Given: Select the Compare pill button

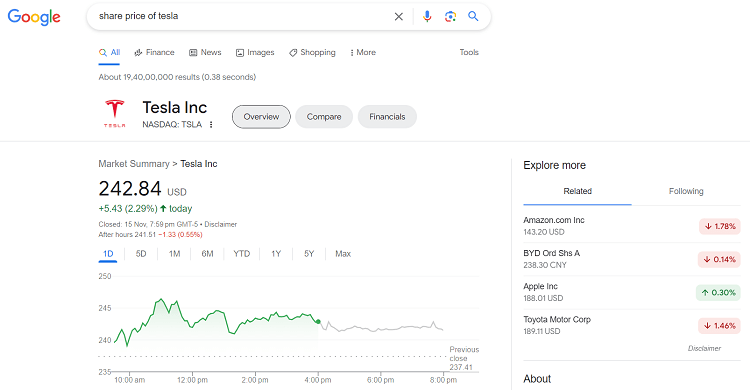Looking at the screenshot, I should tap(324, 117).
